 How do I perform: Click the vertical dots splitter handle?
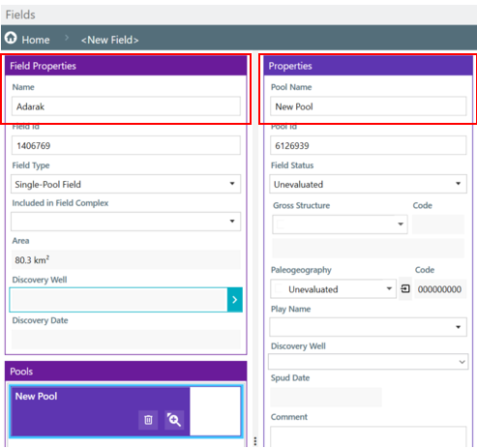[x=255, y=441]
